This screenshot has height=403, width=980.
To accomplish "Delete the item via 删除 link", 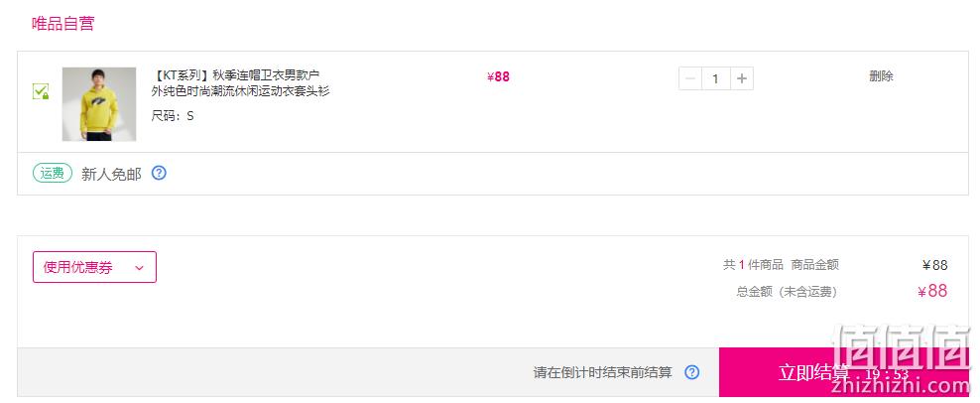I will tap(881, 76).
